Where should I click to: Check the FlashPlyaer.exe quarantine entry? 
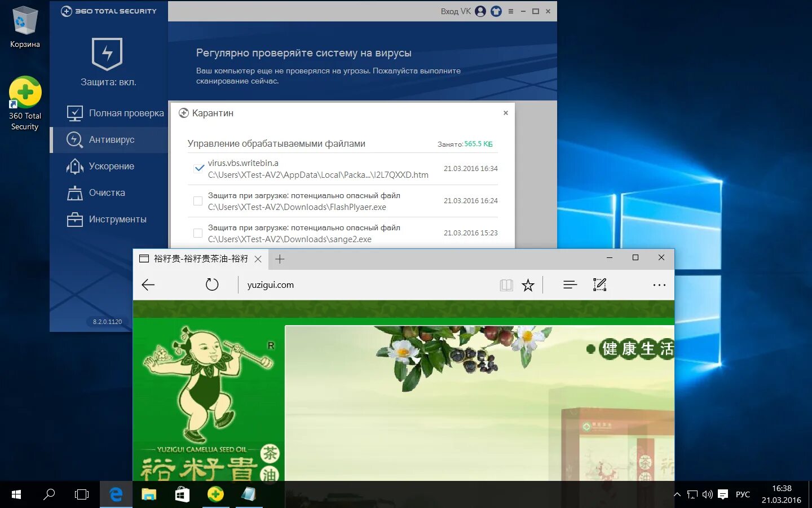[198, 201]
